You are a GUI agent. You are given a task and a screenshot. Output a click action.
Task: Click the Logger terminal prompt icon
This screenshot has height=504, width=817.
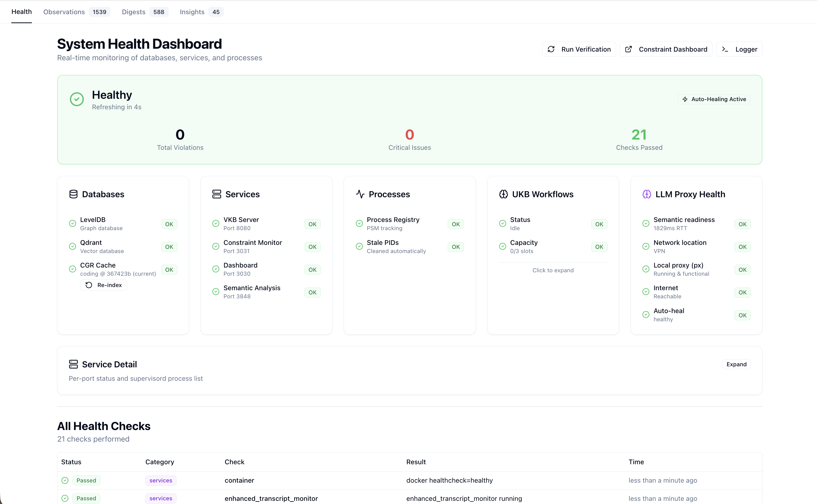click(725, 49)
